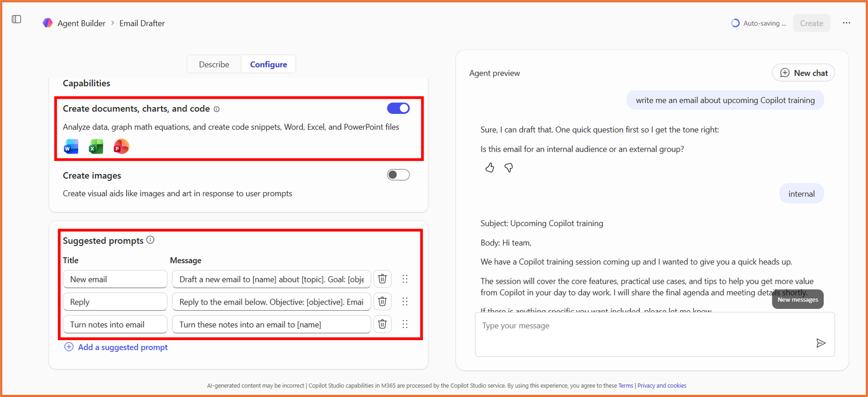Click the Copilot training request message bubble
868x397 pixels.
pos(725,100)
